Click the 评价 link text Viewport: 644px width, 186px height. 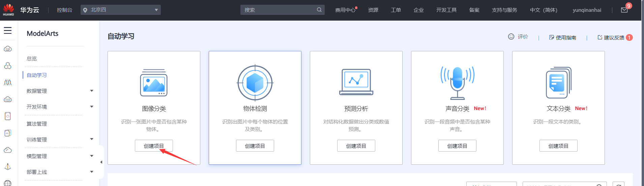[523, 36]
